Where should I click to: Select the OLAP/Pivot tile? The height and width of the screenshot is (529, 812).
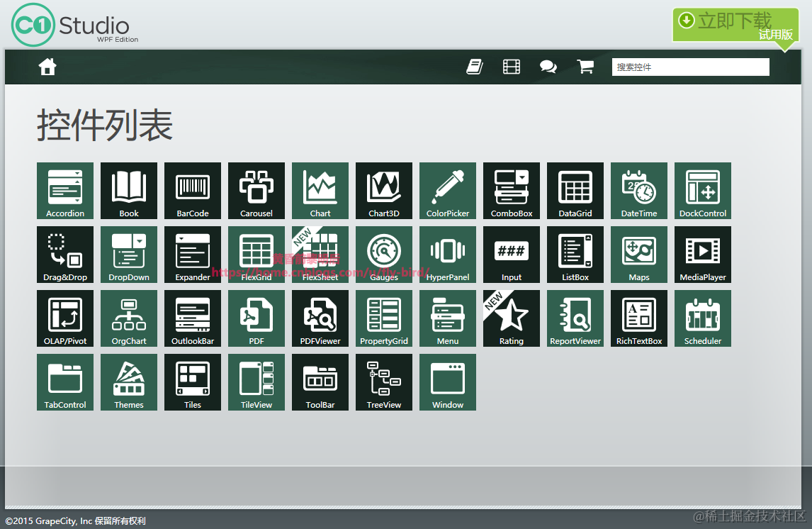(x=65, y=318)
